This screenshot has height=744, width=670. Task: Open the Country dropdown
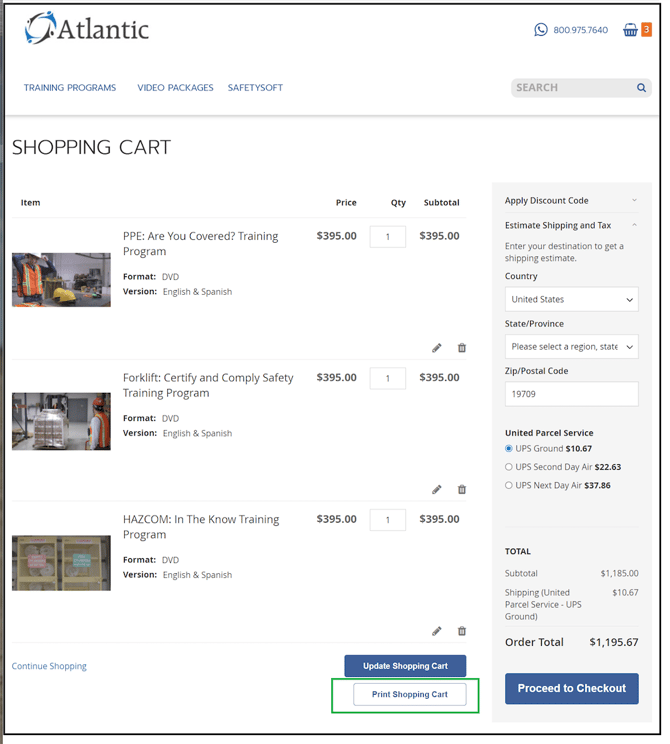coord(571,299)
